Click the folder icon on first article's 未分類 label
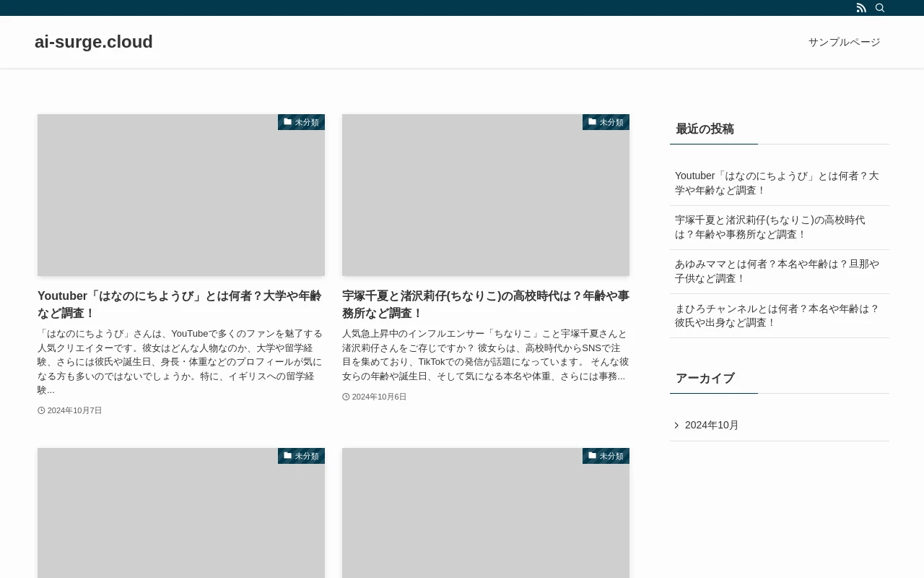924x578 pixels. pos(287,121)
